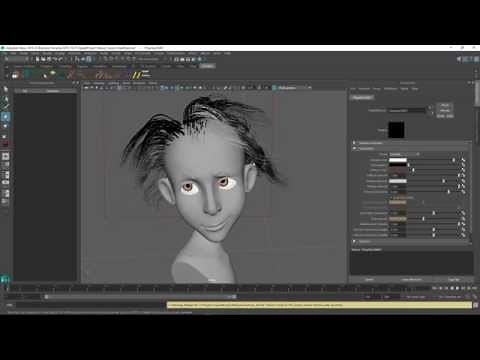This screenshot has width=480, height=360.
Task: Click the Select button under Attribute Editor
Action: (x=369, y=279)
